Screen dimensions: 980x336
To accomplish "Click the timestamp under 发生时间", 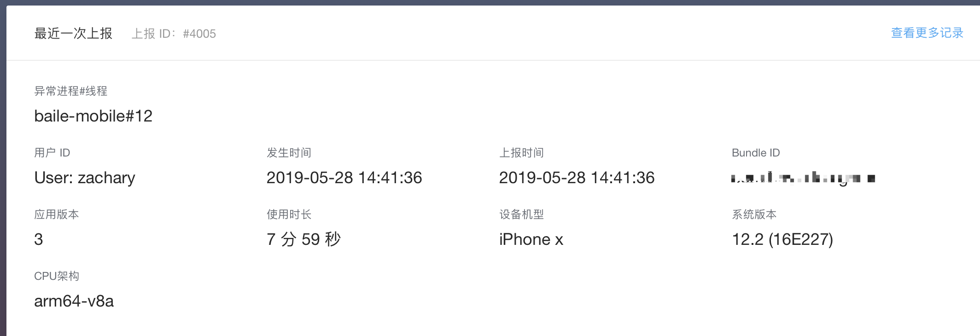I will tap(344, 178).
